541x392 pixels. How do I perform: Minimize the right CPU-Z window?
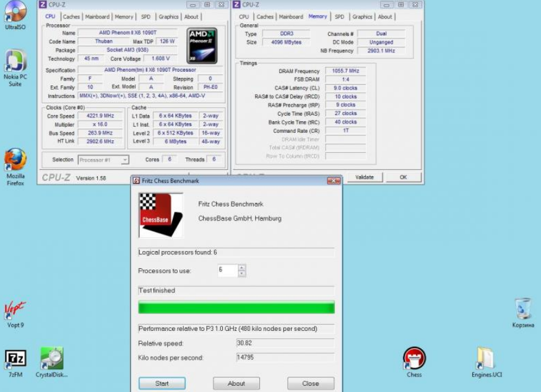pos(386,4)
